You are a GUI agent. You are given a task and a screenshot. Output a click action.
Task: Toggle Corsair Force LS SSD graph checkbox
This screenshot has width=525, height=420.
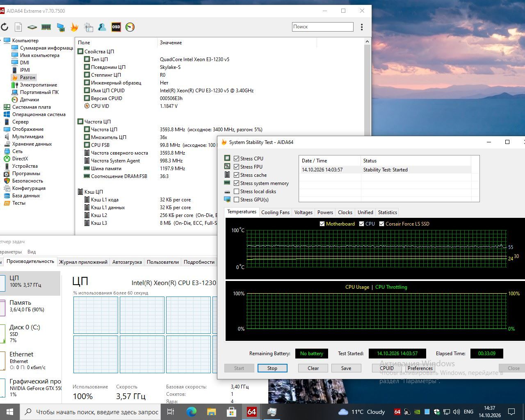[381, 224]
